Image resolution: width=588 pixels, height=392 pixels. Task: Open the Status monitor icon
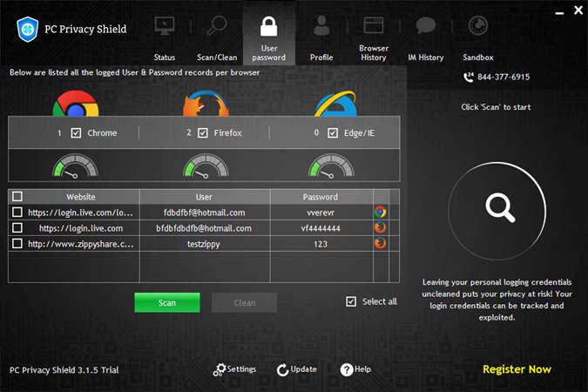165,25
